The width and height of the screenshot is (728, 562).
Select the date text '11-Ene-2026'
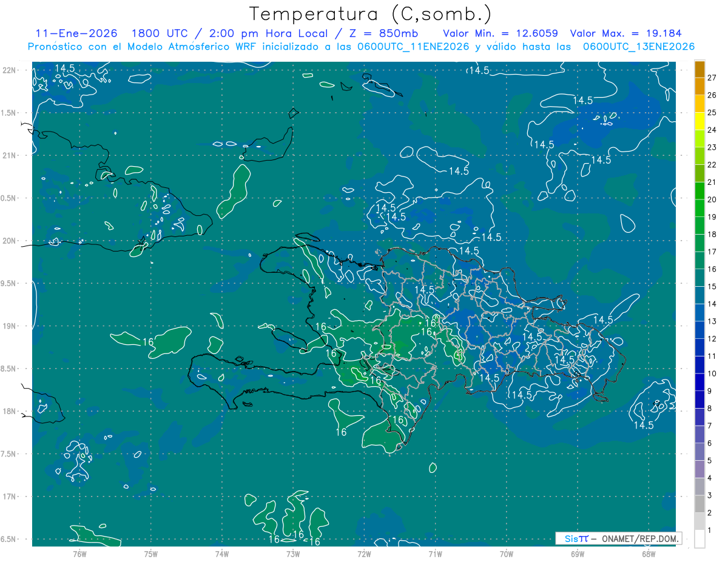[x=76, y=33]
